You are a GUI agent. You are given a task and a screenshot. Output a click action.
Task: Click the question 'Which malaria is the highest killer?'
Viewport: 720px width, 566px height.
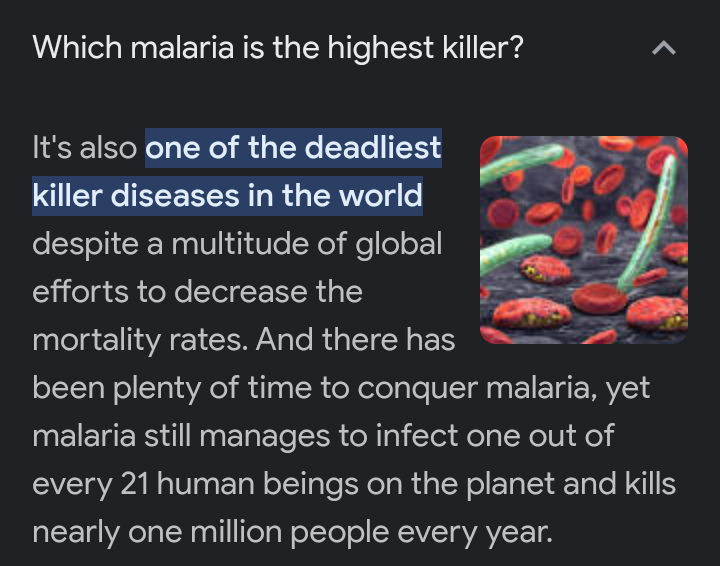[x=278, y=48]
